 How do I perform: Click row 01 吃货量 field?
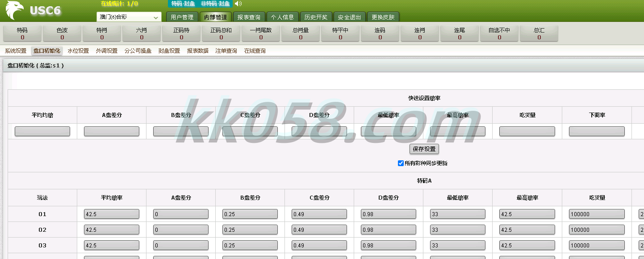(597, 214)
